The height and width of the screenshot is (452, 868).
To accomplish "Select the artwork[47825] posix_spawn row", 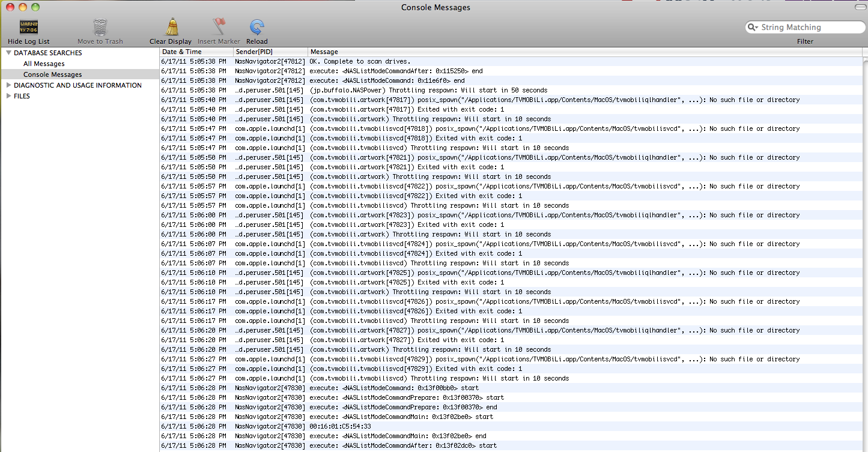I will coord(511,273).
